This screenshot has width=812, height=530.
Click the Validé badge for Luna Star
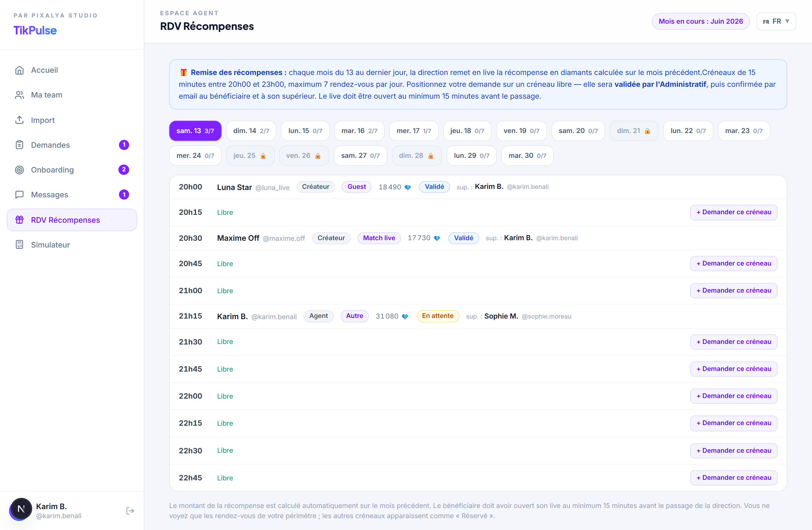(434, 187)
